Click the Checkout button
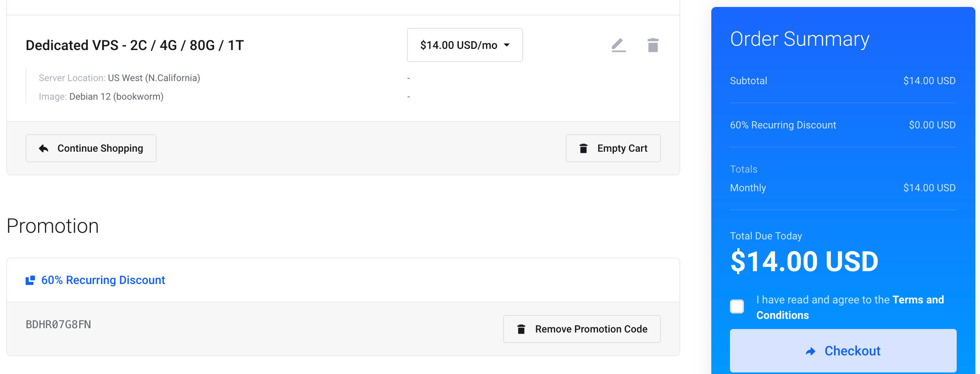Image resolution: width=980 pixels, height=374 pixels. tap(843, 351)
